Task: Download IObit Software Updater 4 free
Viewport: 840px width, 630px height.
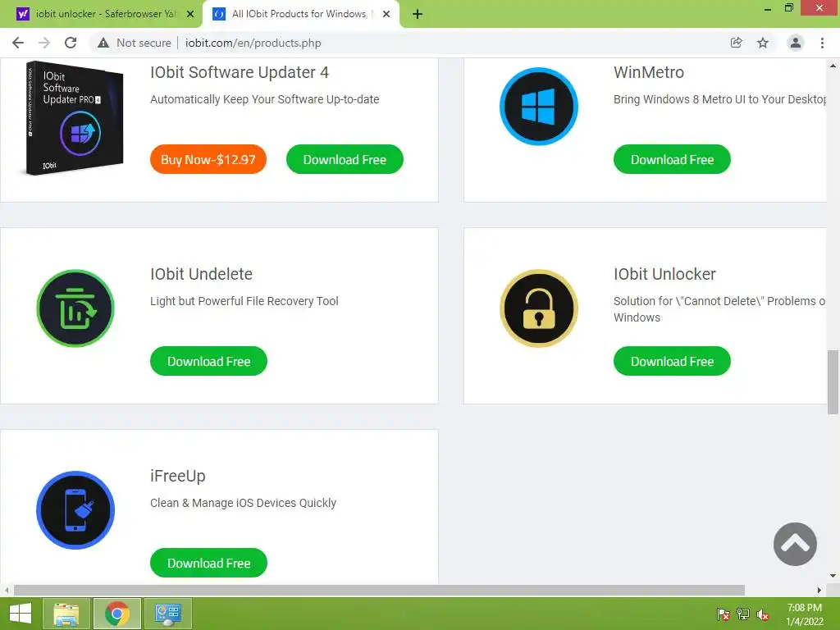Action: [345, 159]
